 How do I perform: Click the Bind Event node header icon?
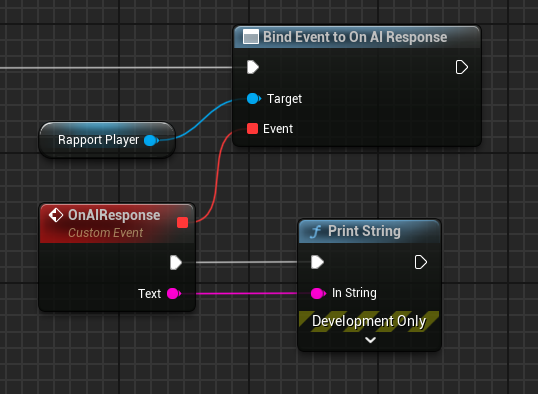point(251,37)
